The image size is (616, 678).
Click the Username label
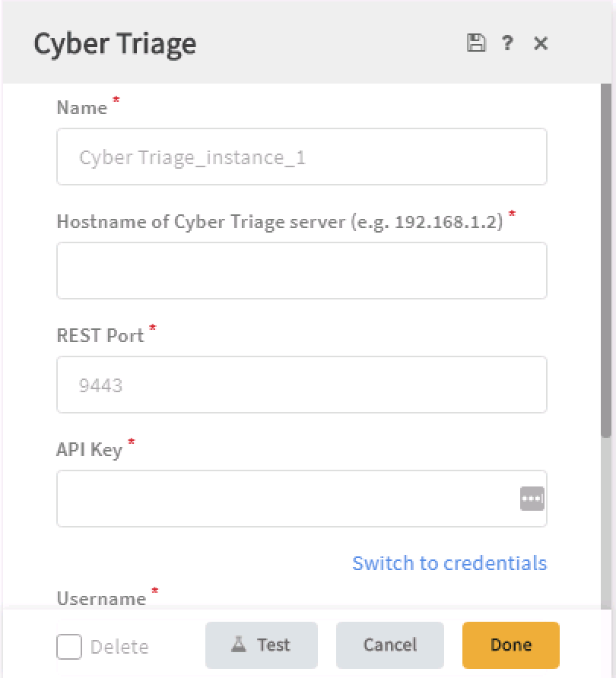[101, 598]
